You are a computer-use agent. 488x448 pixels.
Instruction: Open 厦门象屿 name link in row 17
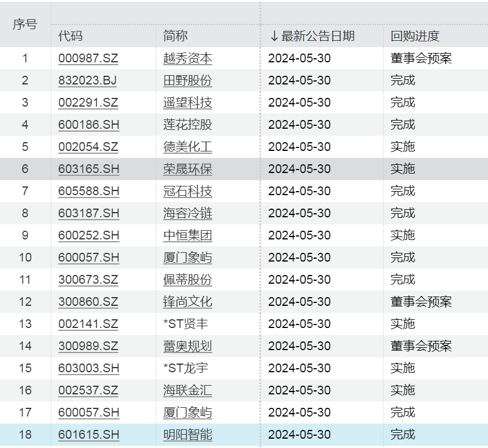(188, 412)
